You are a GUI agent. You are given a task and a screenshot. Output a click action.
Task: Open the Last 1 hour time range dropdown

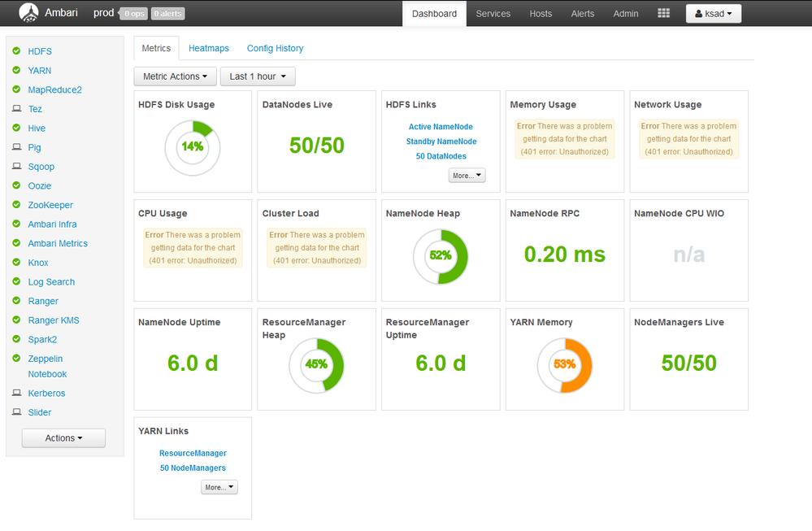click(258, 76)
